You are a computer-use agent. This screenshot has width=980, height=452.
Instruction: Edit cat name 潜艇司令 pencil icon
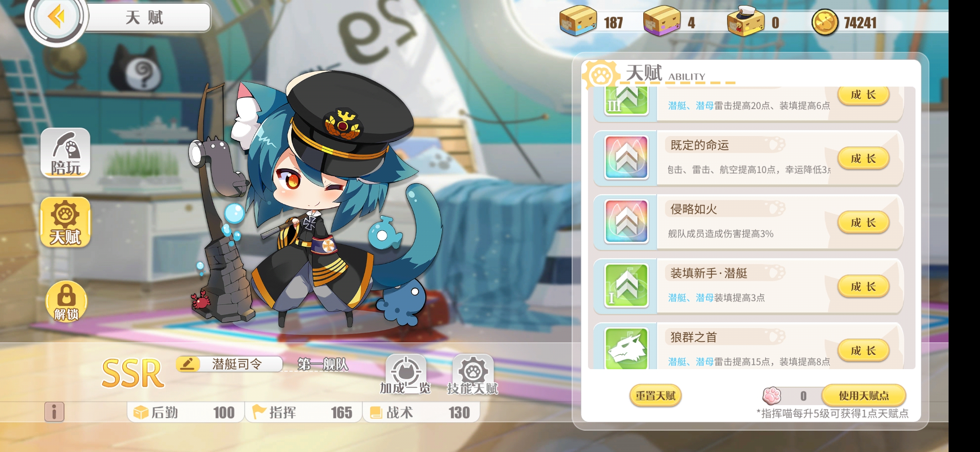point(188,364)
